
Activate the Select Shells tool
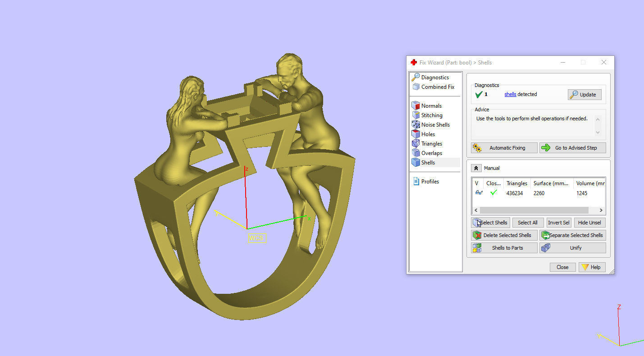coord(490,223)
